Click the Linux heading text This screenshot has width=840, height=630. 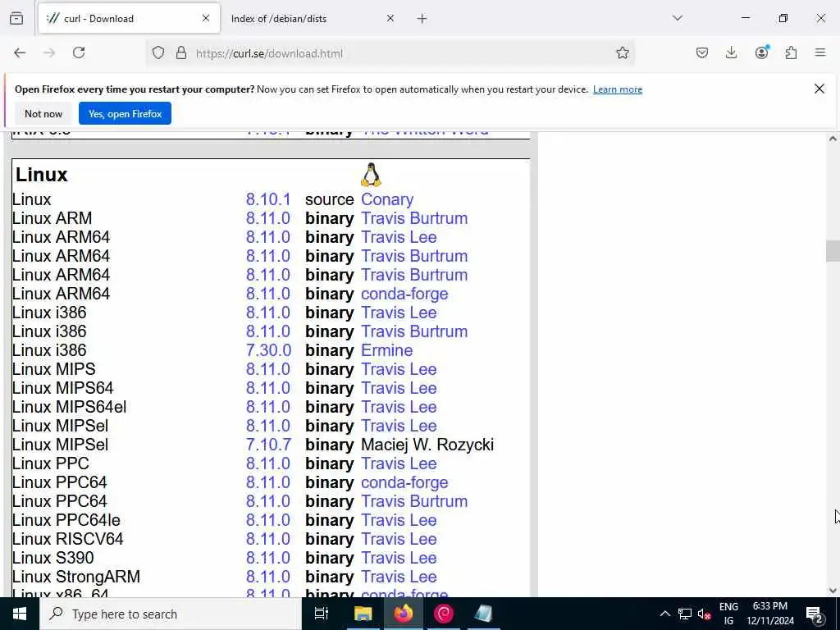(41, 175)
